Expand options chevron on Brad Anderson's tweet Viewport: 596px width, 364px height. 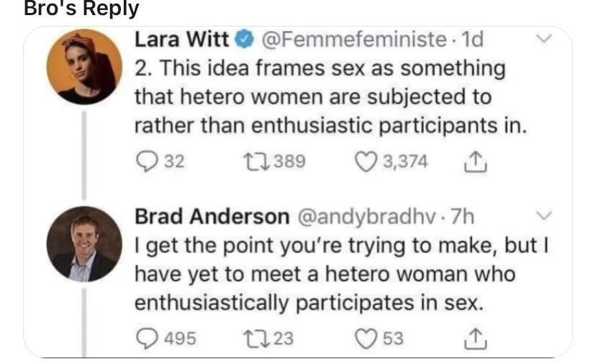(545, 215)
